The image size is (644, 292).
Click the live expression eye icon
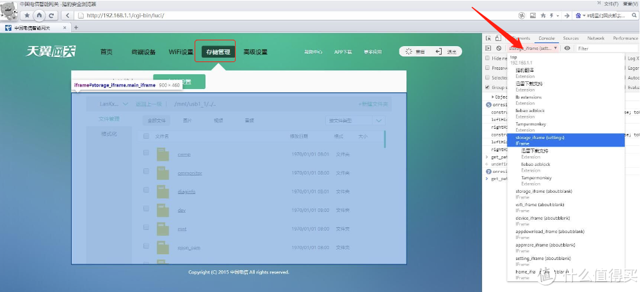point(567,49)
